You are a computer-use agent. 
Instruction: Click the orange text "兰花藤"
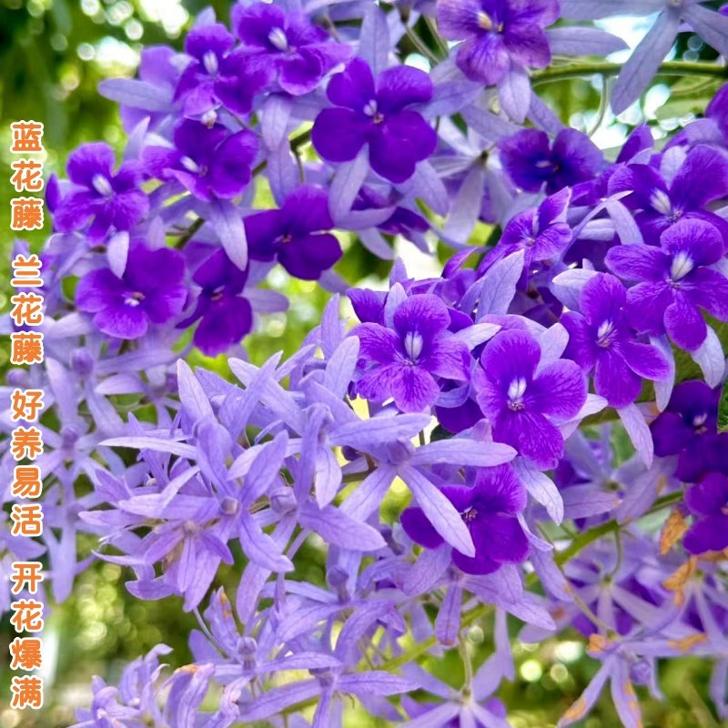(27, 309)
